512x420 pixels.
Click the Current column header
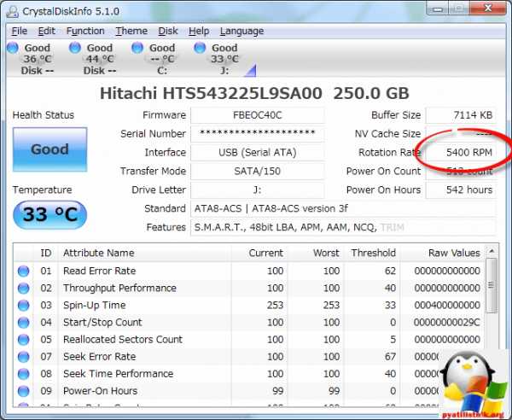coord(259,253)
